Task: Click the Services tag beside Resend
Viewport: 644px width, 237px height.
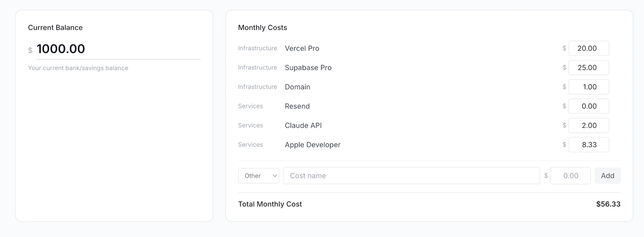Action: click(250, 106)
